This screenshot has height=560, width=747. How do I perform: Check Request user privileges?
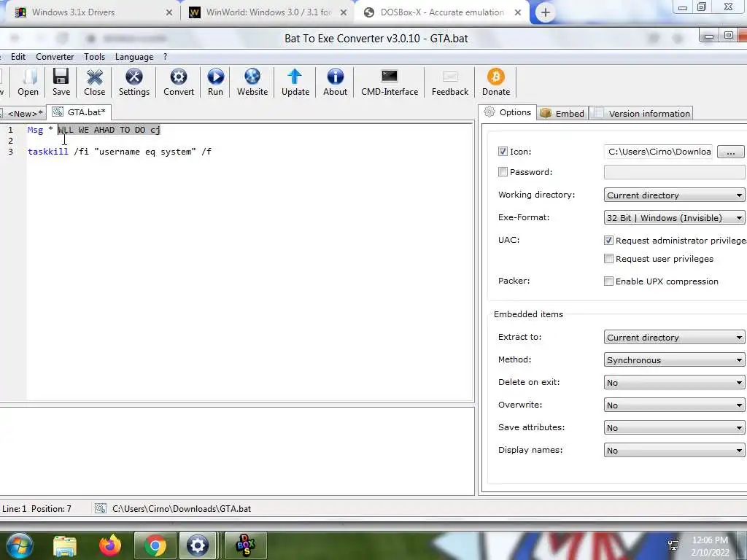[x=608, y=259]
